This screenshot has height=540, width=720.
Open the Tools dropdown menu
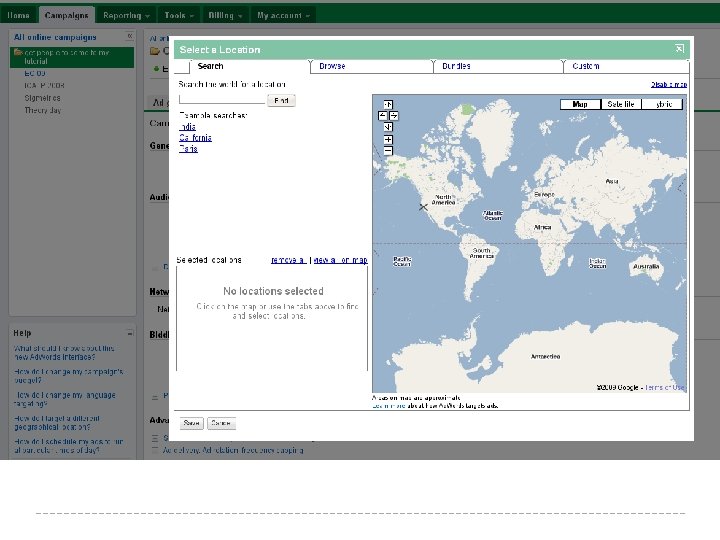[x=179, y=16]
